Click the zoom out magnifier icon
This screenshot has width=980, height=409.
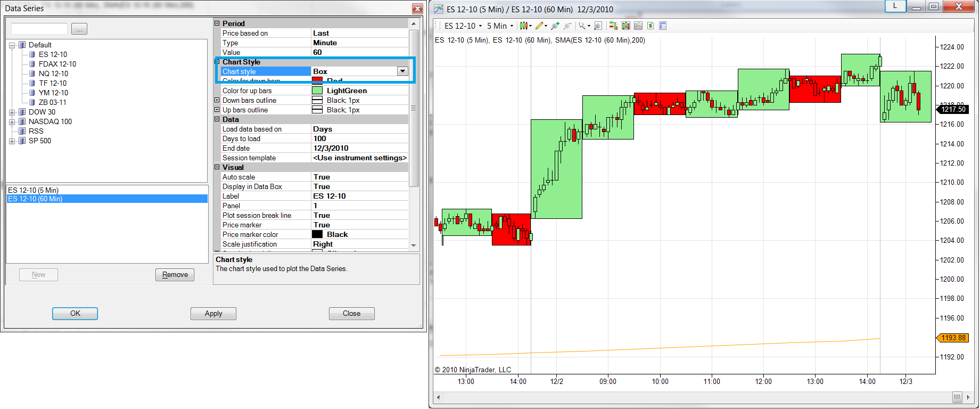click(x=567, y=26)
